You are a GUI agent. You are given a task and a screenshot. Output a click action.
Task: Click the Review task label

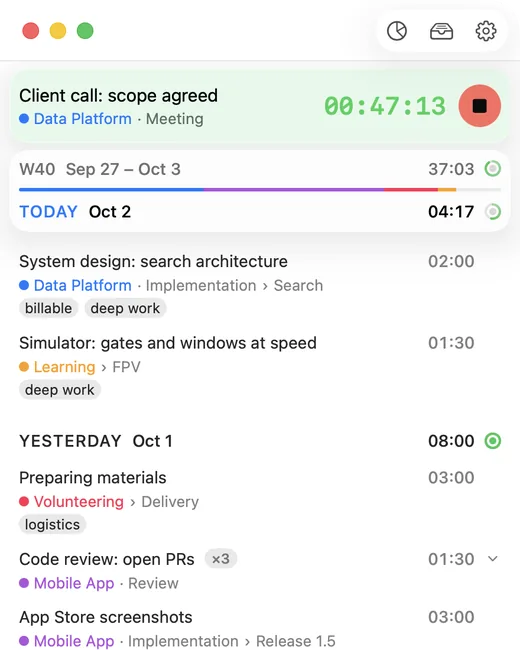(153, 583)
